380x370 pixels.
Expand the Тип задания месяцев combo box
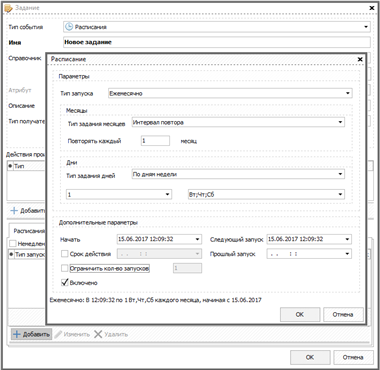tap(238, 122)
